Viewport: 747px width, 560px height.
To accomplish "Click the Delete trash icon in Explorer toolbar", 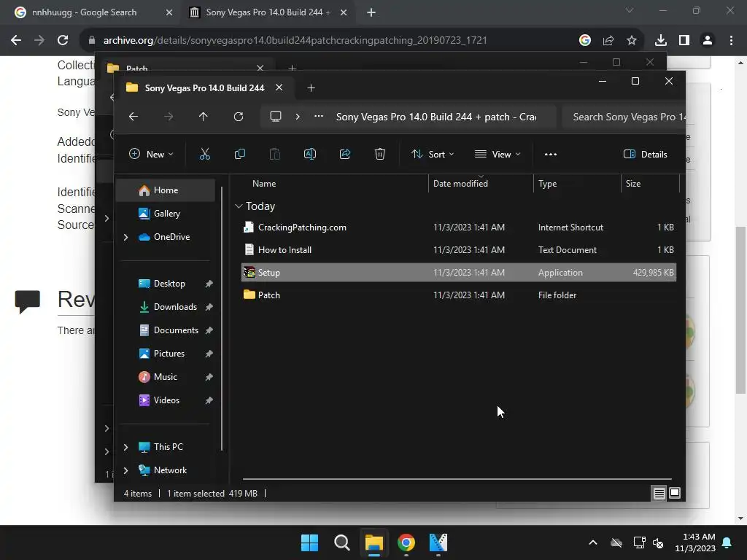I will coord(379,154).
